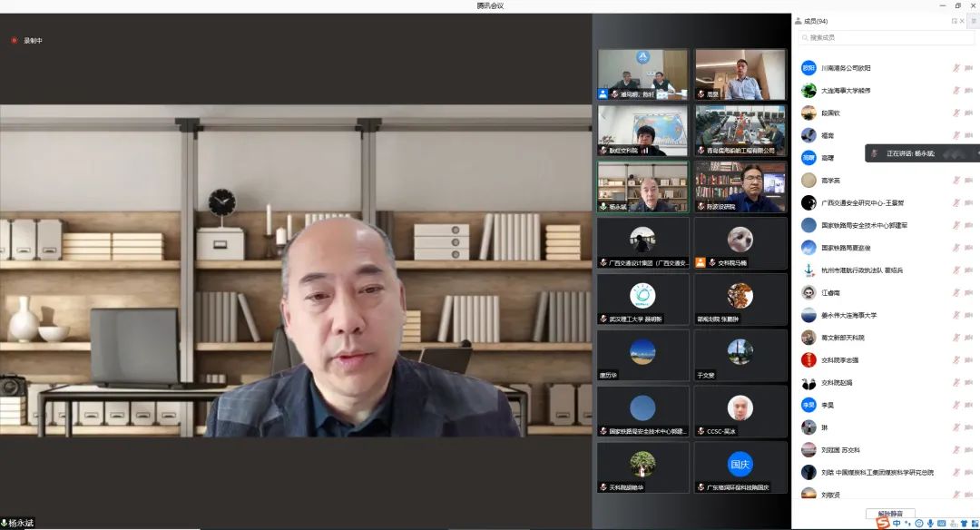
Task: Toggle mute for 大连海事大学 member
Action: click(957, 89)
